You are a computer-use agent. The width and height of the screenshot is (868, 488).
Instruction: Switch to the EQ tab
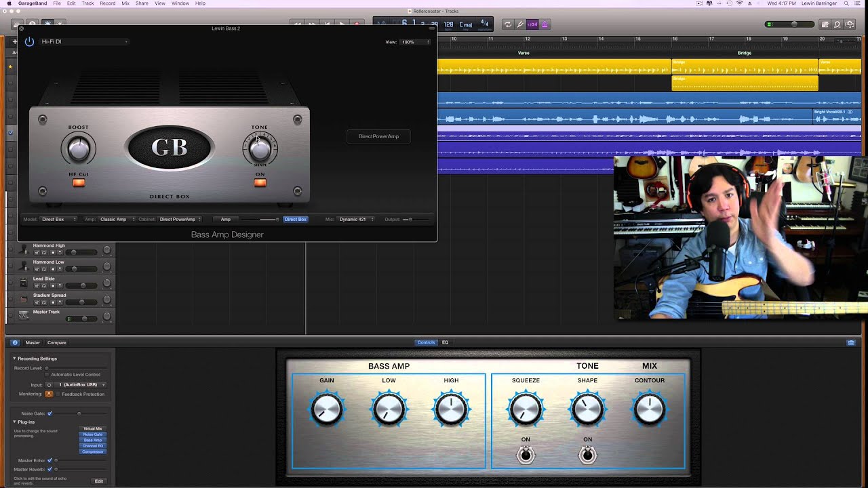tap(446, 342)
